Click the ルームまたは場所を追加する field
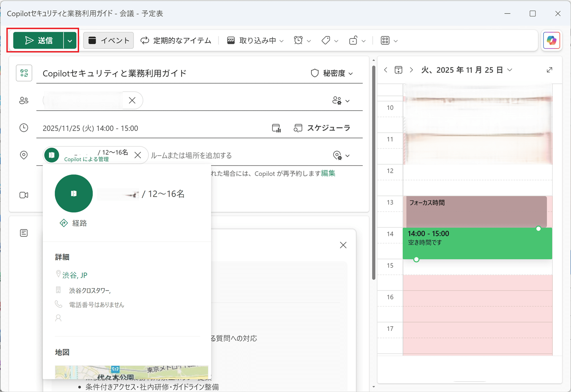Viewport: 571px width, 392px height. [191, 155]
